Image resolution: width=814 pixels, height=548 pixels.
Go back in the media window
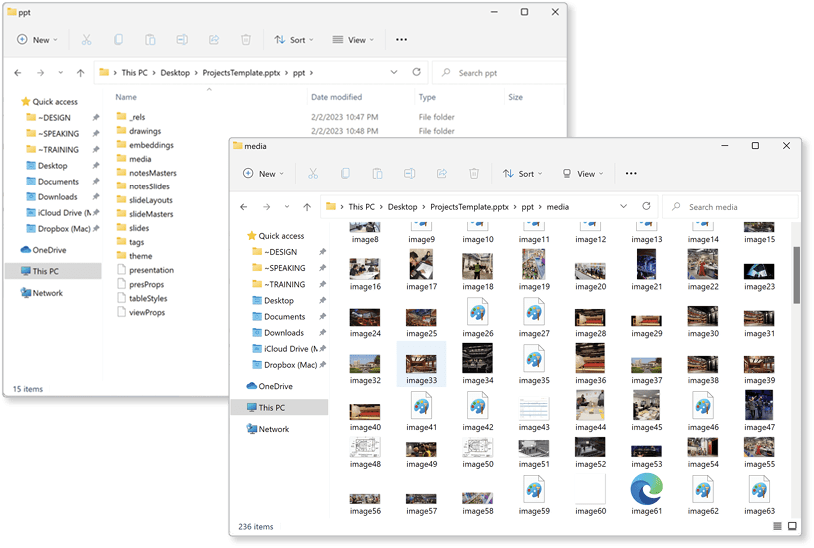tap(243, 207)
